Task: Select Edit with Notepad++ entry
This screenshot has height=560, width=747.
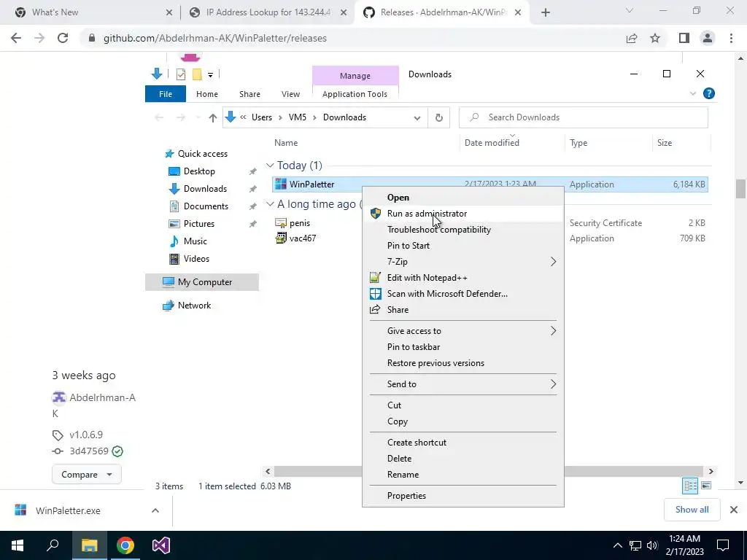Action: coord(463,278)
